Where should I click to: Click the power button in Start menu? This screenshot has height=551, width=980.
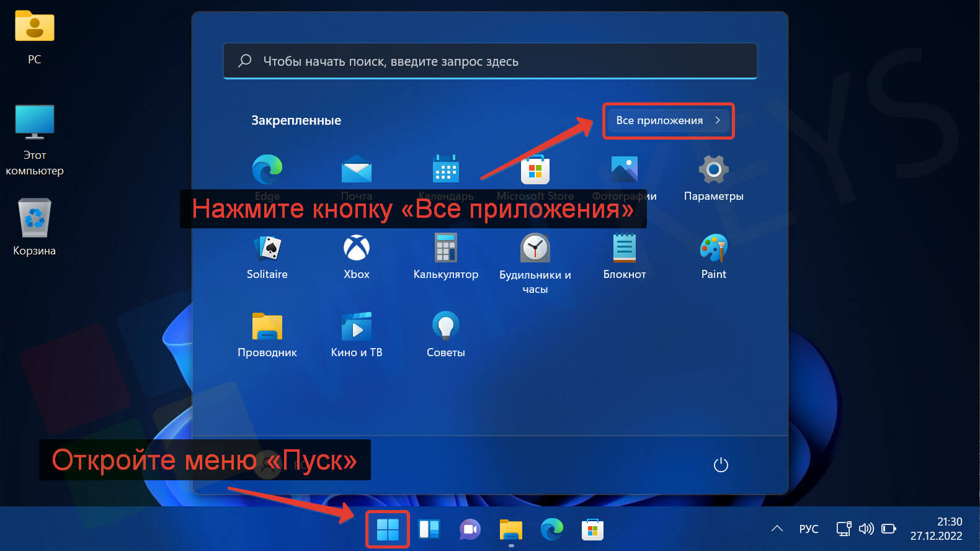[720, 465]
